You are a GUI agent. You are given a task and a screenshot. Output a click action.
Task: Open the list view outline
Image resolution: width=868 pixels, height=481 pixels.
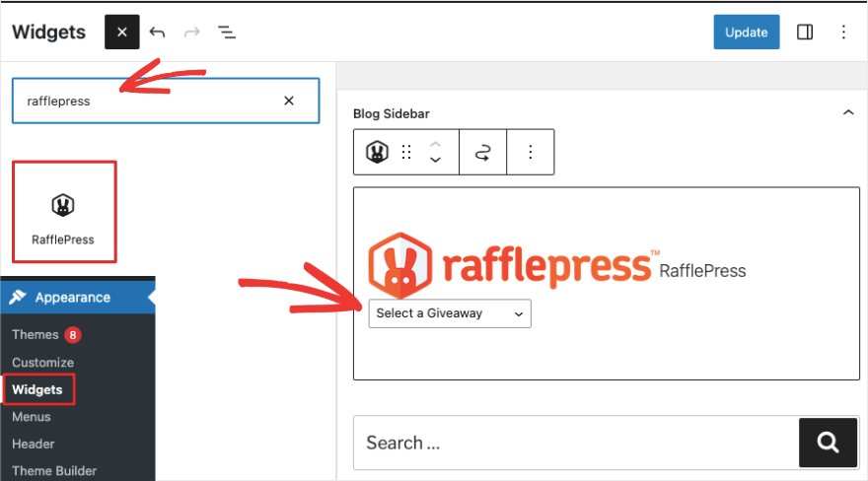[227, 33]
